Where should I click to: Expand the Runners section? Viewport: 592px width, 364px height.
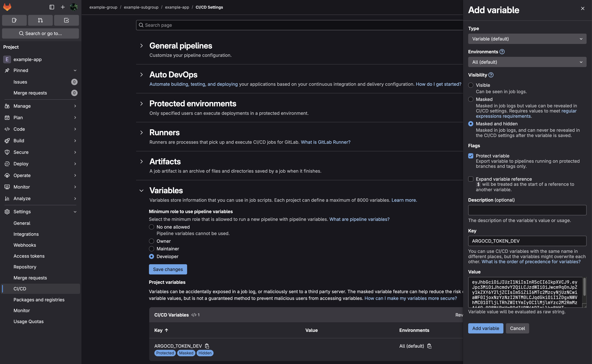(x=142, y=132)
